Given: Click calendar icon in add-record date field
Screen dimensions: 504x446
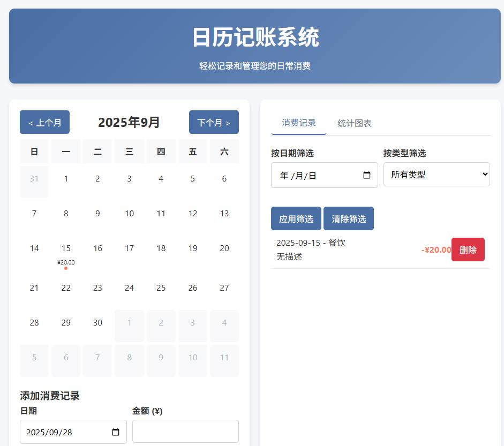Looking at the screenshot, I should pyautogui.click(x=116, y=432).
